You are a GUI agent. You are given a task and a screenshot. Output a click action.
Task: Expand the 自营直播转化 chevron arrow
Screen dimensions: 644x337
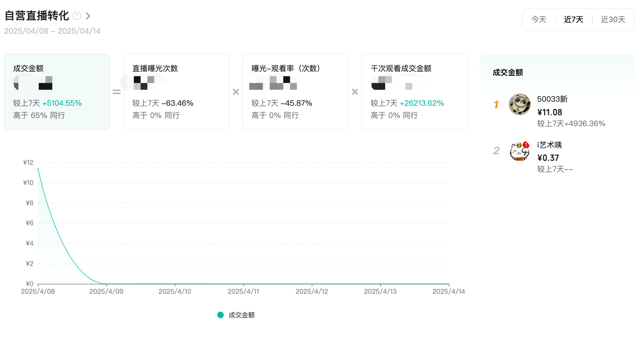click(88, 16)
